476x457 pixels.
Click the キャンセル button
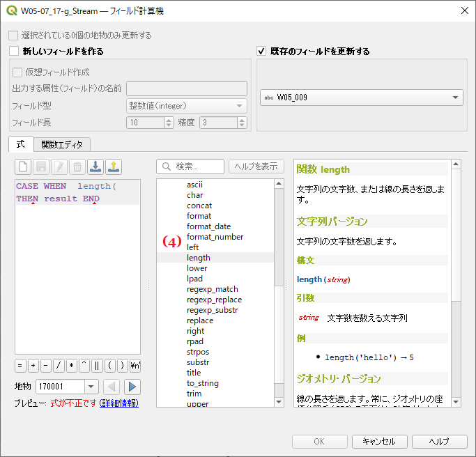pos(379,442)
